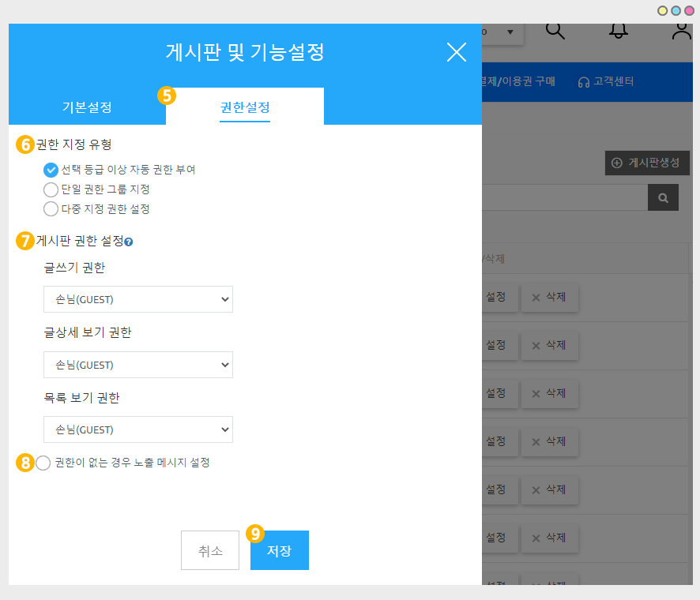Switch to the 권한설정 tab
The image size is (700, 600).
(245, 107)
